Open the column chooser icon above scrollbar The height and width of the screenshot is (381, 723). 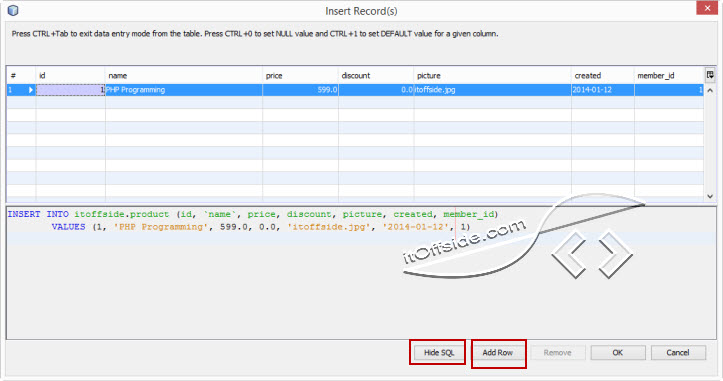click(x=710, y=75)
